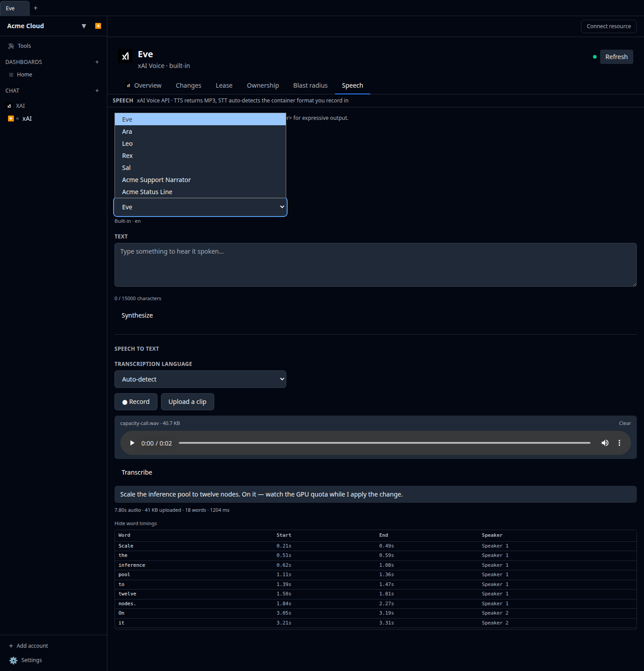Select the Eve browser tab

tap(14, 8)
